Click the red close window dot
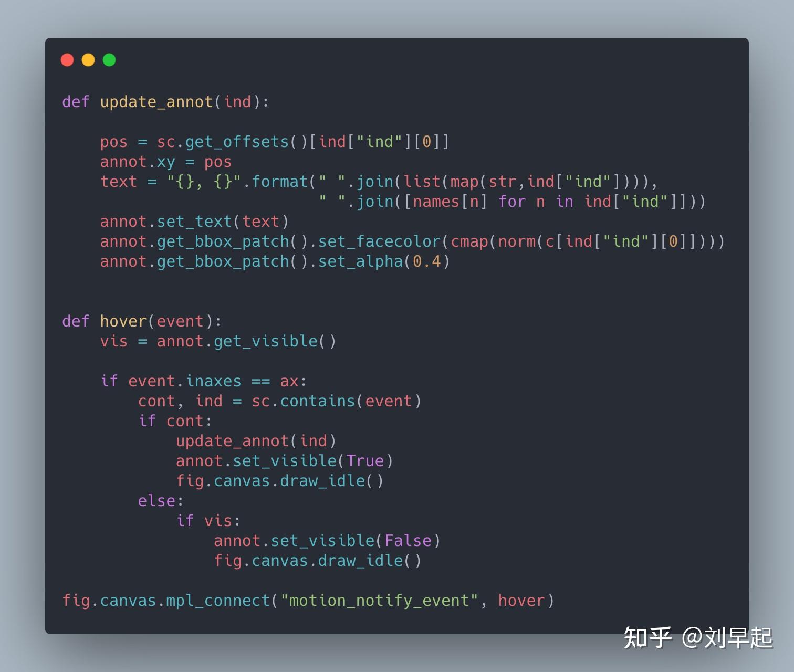The width and height of the screenshot is (794, 672). click(x=67, y=60)
